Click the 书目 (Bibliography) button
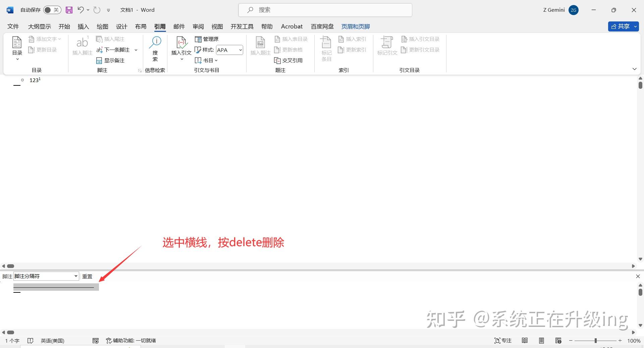 [206, 60]
